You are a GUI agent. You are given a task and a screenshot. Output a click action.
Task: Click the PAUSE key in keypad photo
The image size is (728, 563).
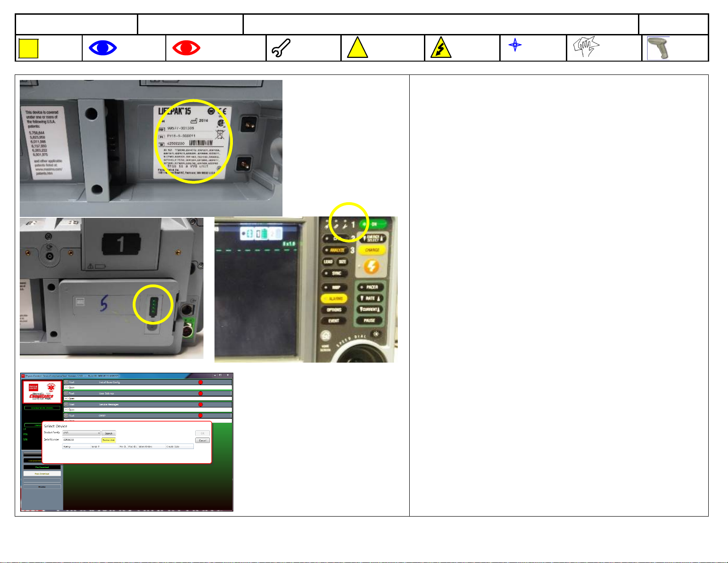tap(370, 320)
